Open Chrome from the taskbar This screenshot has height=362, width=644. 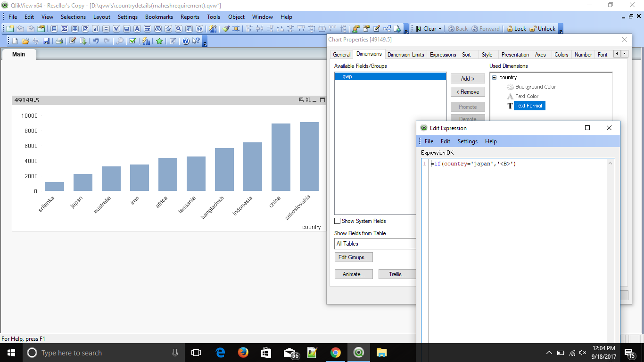point(335,353)
